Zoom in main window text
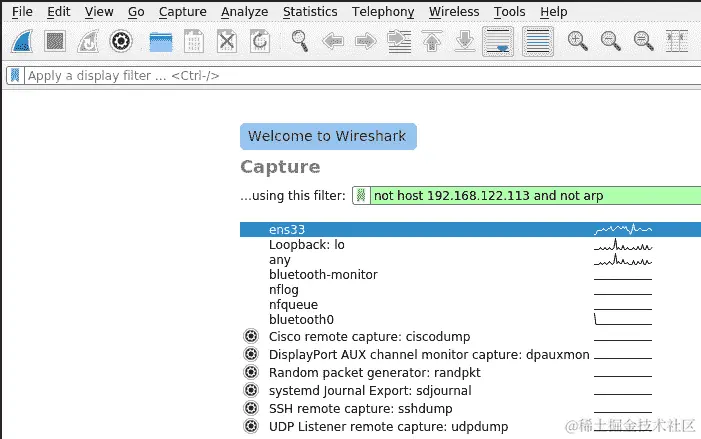Viewport: 701px width, 439px height. pyautogui.click(x=577, y=42)
